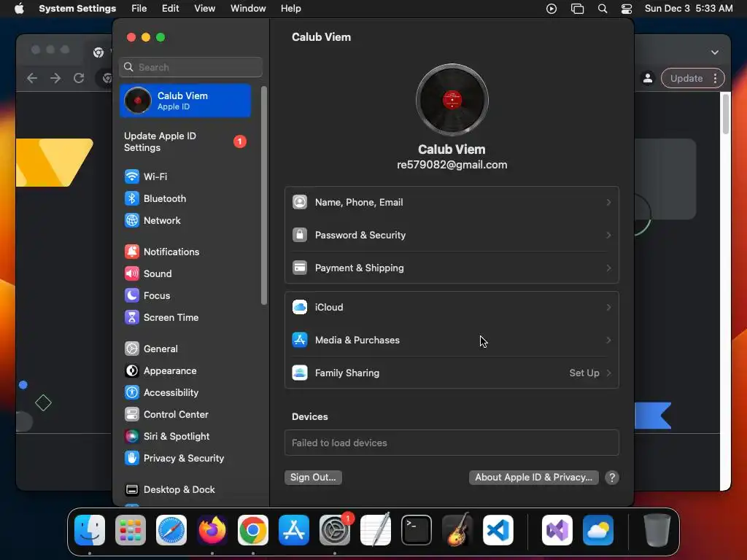Open Weather app from the Dock
The image size is (747, 560).
pos(598,530)
